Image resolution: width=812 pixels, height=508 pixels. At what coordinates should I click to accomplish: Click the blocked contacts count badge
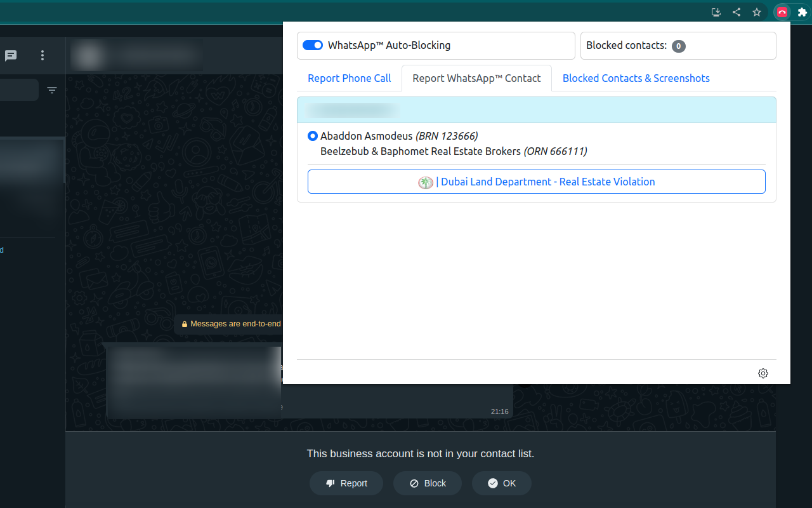pyautogui.click(x=679, y=46)
